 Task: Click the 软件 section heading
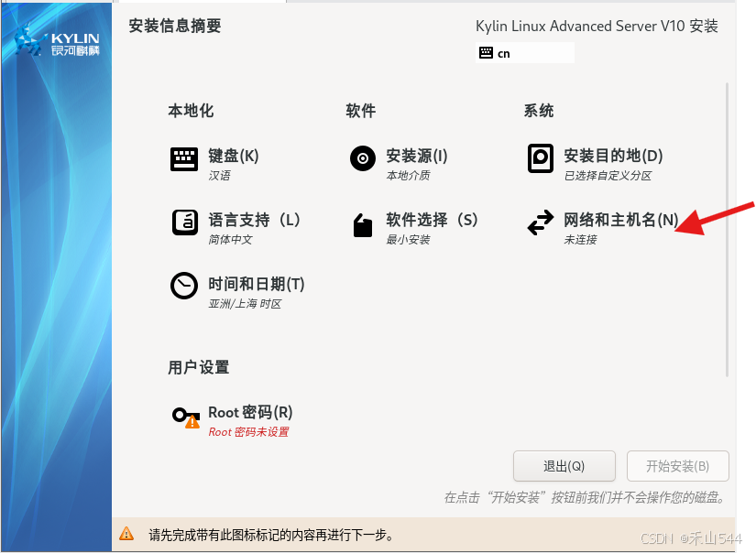pos(361,111)
